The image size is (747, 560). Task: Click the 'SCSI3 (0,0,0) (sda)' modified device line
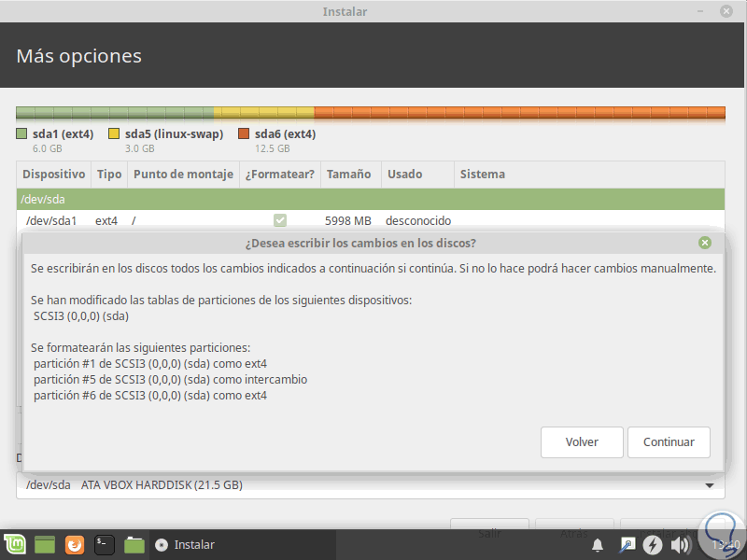tap(81, 316)
